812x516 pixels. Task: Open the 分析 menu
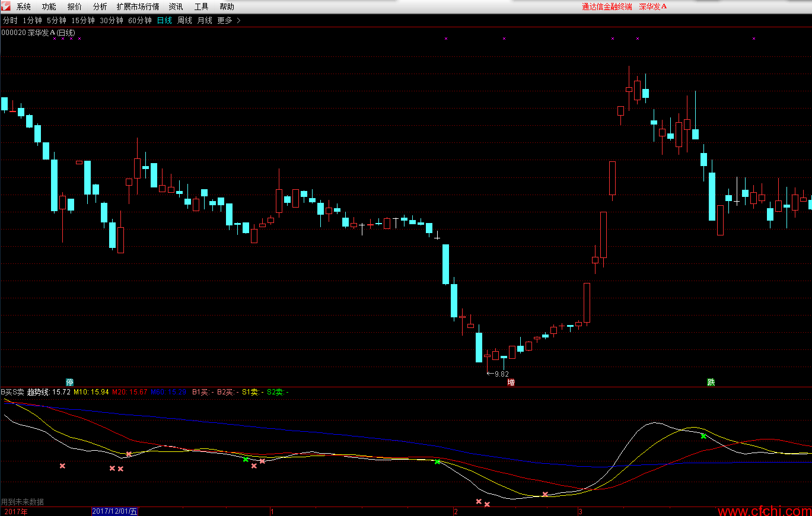point(100,7)
